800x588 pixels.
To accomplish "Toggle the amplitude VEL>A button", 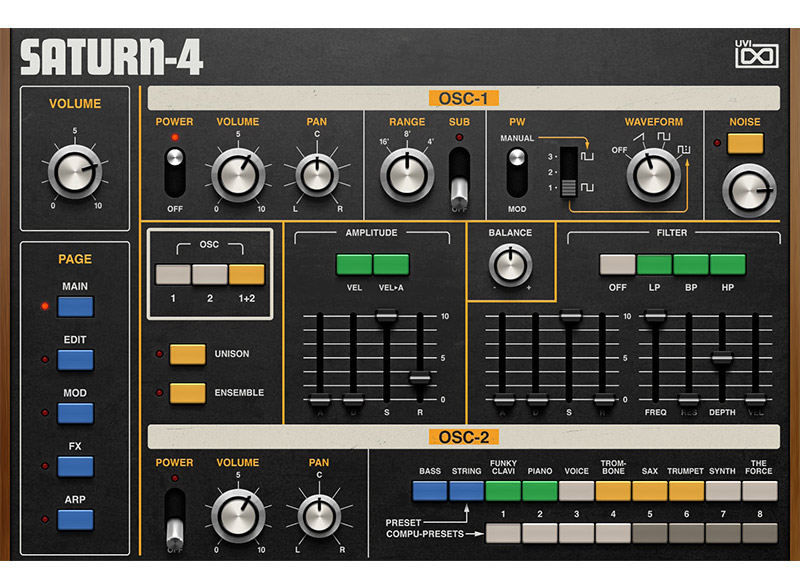I will point(391,265).
